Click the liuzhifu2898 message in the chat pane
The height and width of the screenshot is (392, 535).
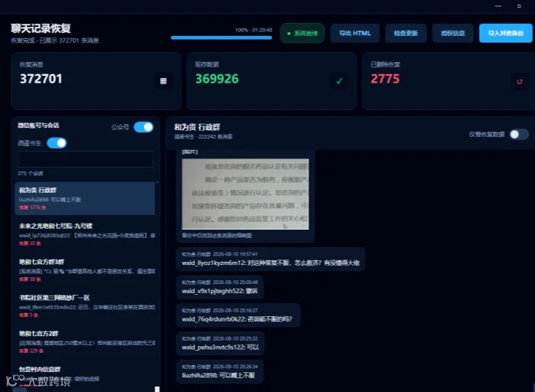pos(220,371)
